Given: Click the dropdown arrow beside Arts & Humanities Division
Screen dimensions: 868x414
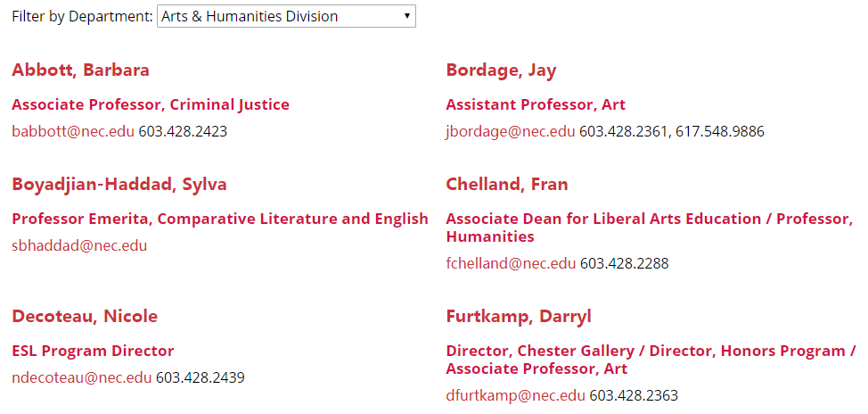Looking at the screenshot, I should 406,16.
